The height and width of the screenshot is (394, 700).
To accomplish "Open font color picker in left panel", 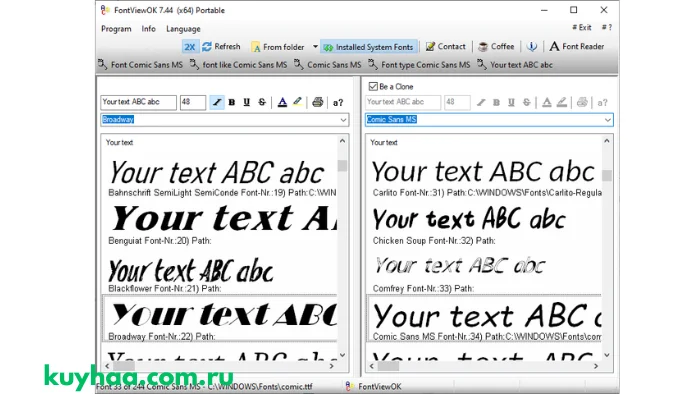I will coord(282,102).
